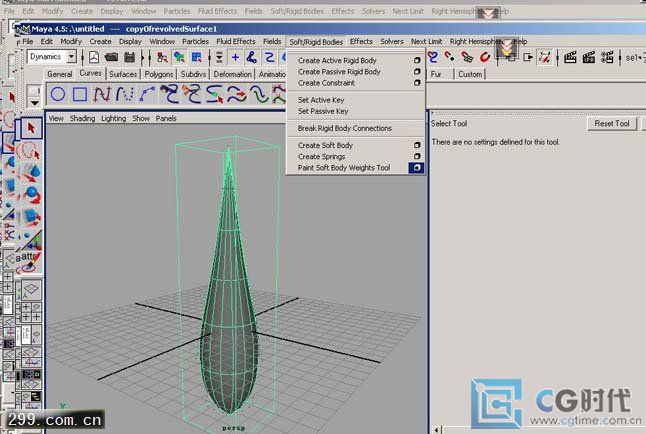This screenshot has width=646, height=434.
Task: Switch to single perspective view layout
Action: tap(31, 290)
